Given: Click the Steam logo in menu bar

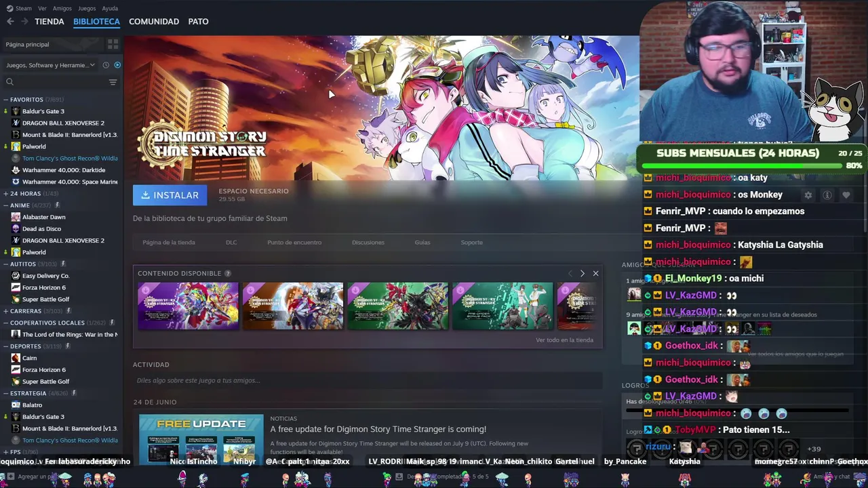Looking at the screenshot, I should coord(9,8).
